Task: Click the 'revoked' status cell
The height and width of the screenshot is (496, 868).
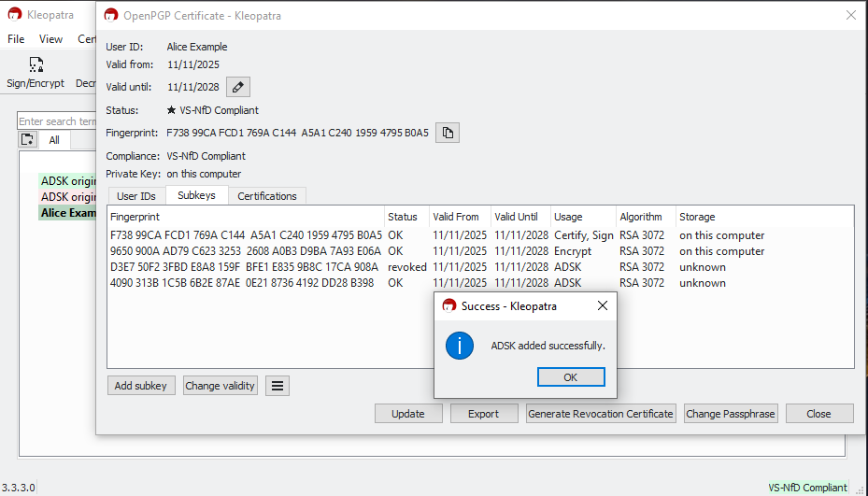Action: pos(406,267)
